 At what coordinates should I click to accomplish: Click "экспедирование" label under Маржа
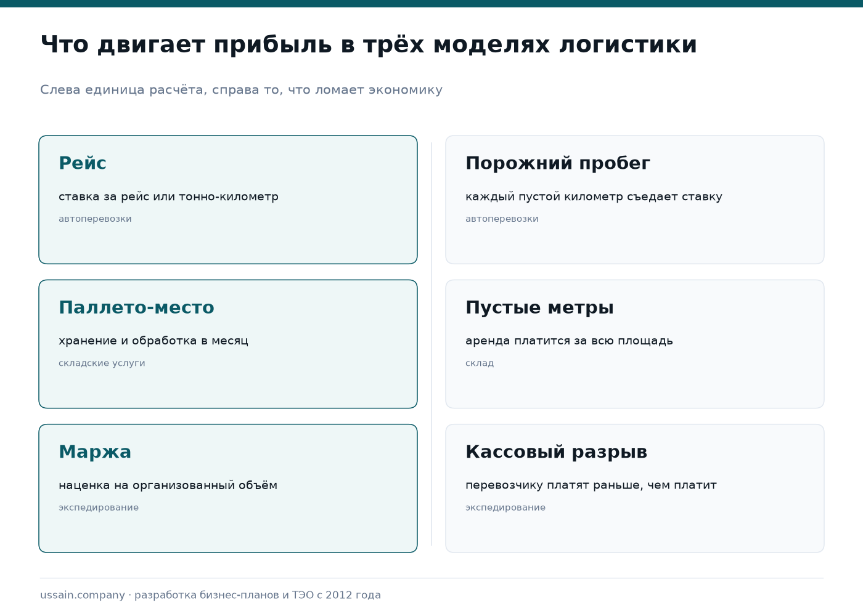click(99, 508)
